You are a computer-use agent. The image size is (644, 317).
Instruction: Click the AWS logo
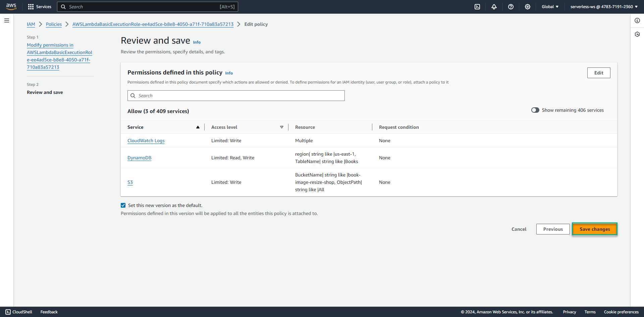pos(11,7)
